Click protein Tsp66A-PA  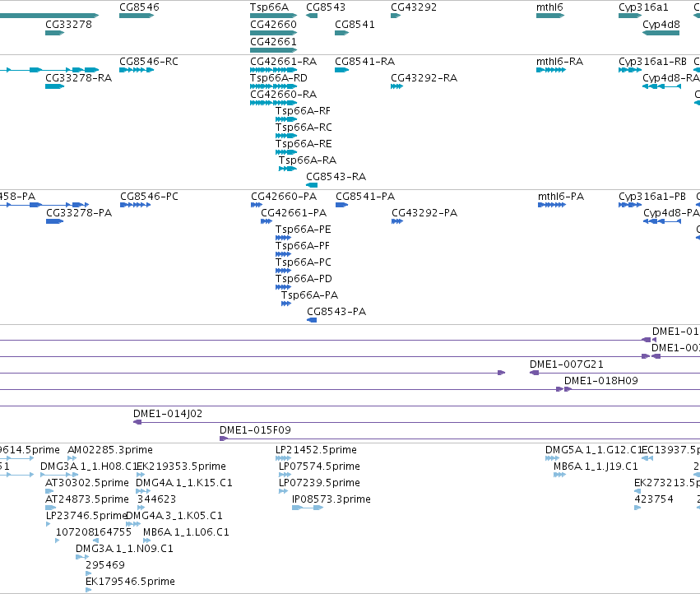285,304
